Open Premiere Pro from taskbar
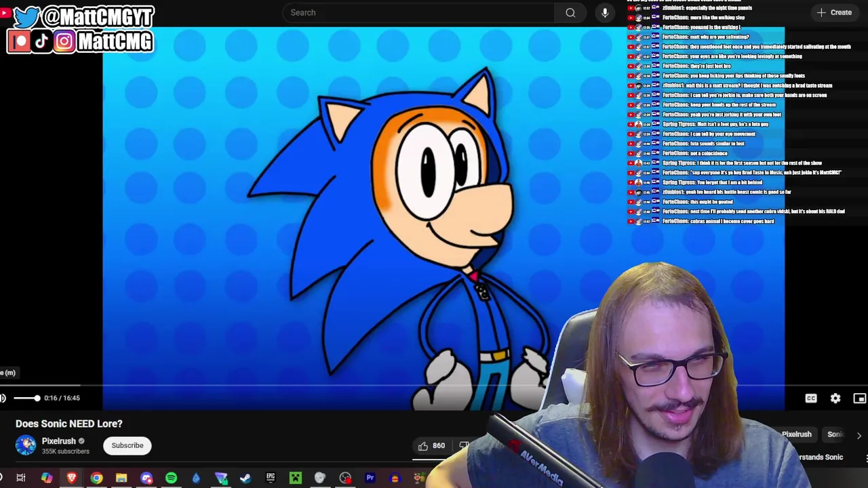This screenshot has height=488, width=868. tap(370, 479)
